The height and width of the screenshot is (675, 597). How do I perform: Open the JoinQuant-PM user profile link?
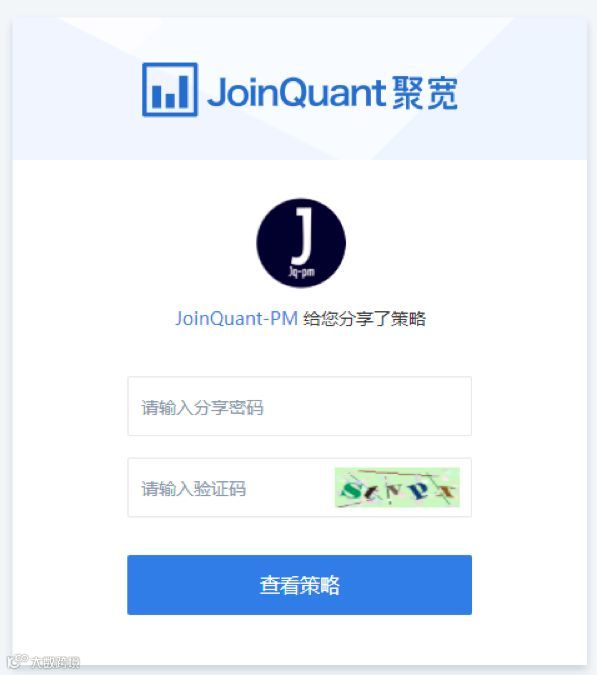(x=236, y=319)
